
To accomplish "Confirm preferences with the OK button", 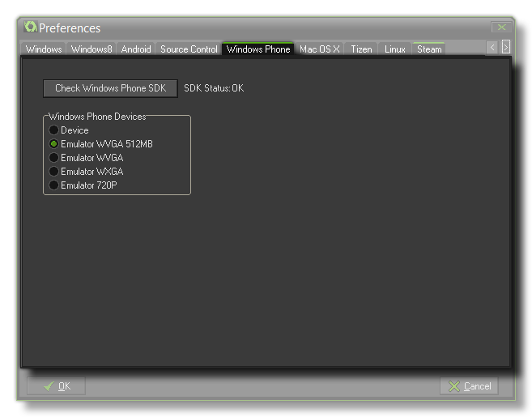I will (x=56, y=386).
